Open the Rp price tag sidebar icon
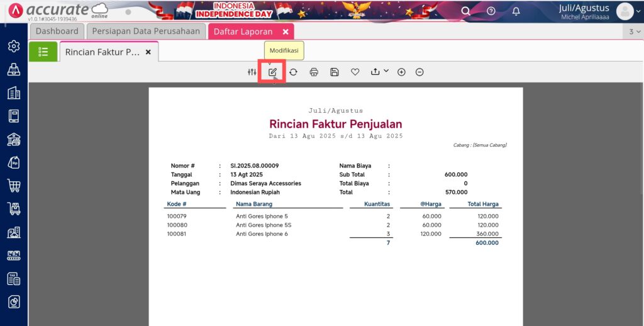Screen dimensions: 644x326 pyautogui.click(x=14, y=162)
